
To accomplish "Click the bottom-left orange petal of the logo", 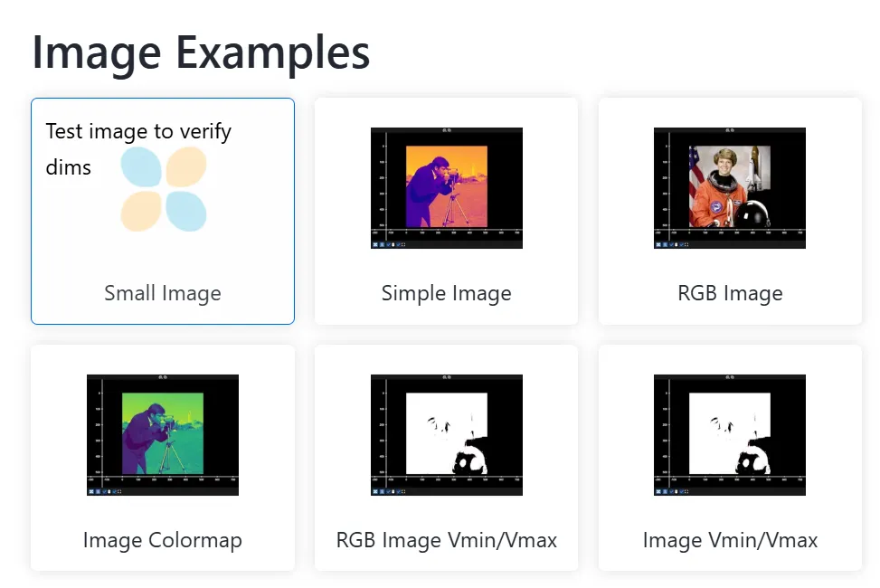I will 140,211.
